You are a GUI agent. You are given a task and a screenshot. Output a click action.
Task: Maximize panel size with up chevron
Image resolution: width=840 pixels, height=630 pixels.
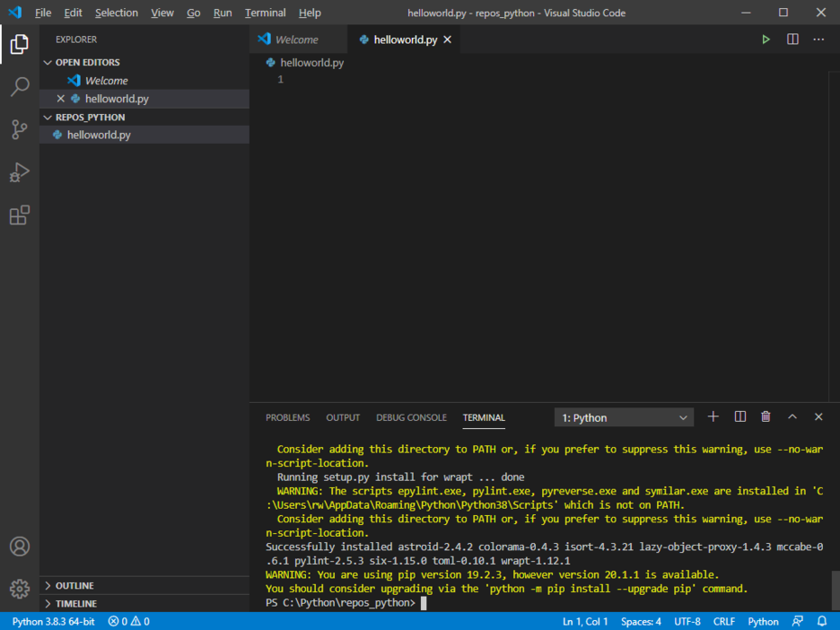pyautogui.click(x=792, y=416)
